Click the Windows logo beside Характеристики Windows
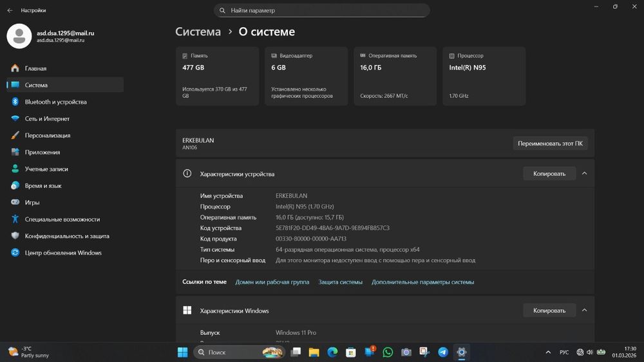Viewport: 644px width, 362px height. [187, 310]
